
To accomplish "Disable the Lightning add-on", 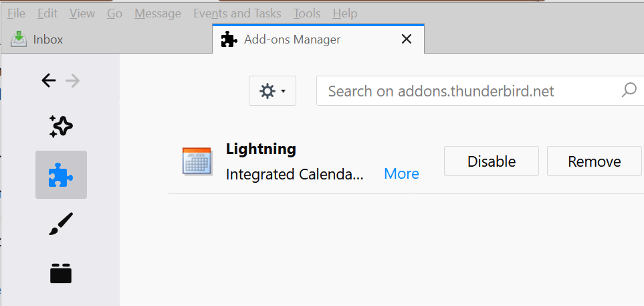I will pyautogui.click(x=492, y=161).
